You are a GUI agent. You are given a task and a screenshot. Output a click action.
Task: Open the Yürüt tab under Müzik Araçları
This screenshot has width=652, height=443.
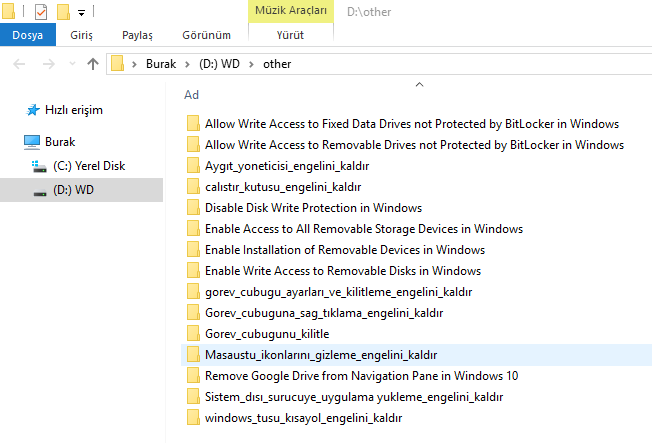coord(290,35)
